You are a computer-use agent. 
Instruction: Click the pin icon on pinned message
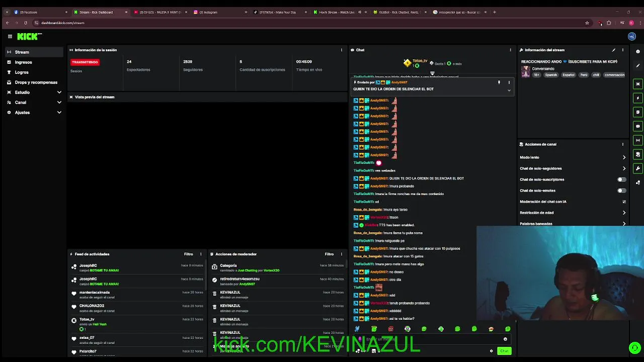[x=499, y=82]
